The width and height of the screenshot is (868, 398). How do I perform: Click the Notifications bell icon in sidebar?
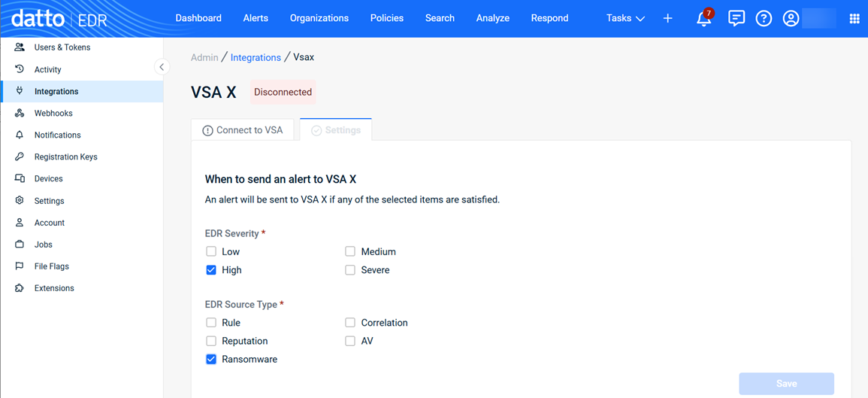(x=20, y=135)
